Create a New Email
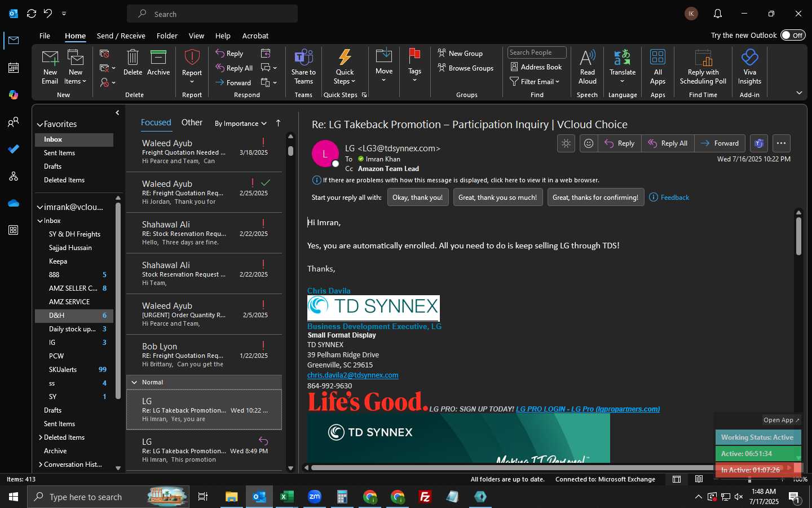 click(50, 67)
